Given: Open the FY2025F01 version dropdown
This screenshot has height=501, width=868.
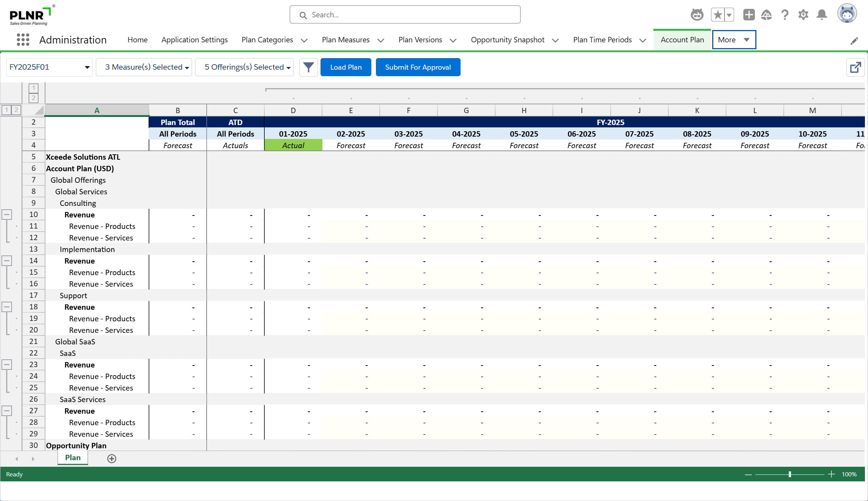Looking at the screenshot, I should click(x=49, y=67).
